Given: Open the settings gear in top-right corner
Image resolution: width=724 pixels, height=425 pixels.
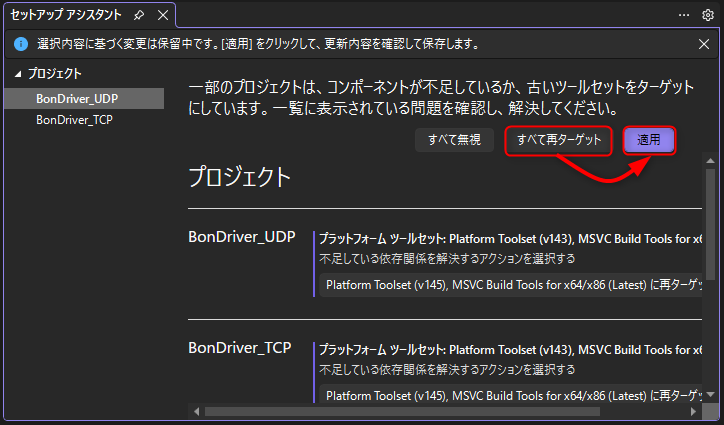Looking at the screenshot, I should tap(708, 15).
